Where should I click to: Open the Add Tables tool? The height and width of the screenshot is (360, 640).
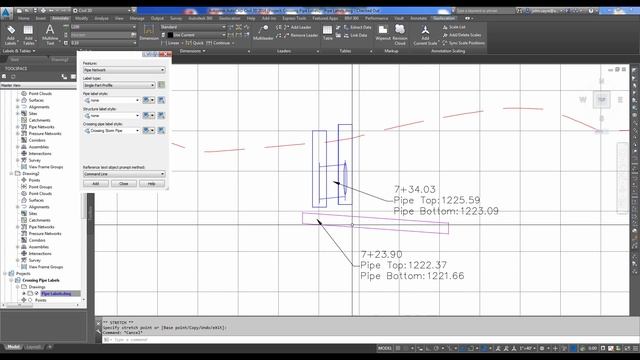pyautogui.click(x=28, y=35)
